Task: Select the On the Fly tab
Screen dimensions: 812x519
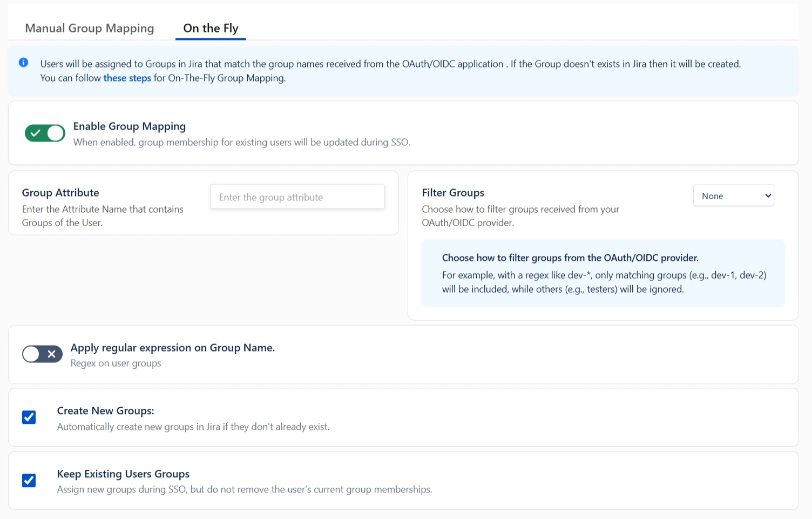Action: click(211, 28)
